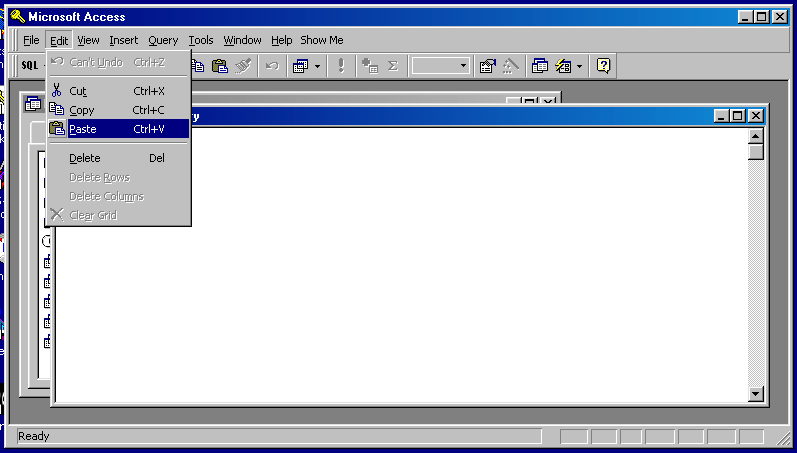
Task: Close the open Edit menu
Action: (59, 40)
